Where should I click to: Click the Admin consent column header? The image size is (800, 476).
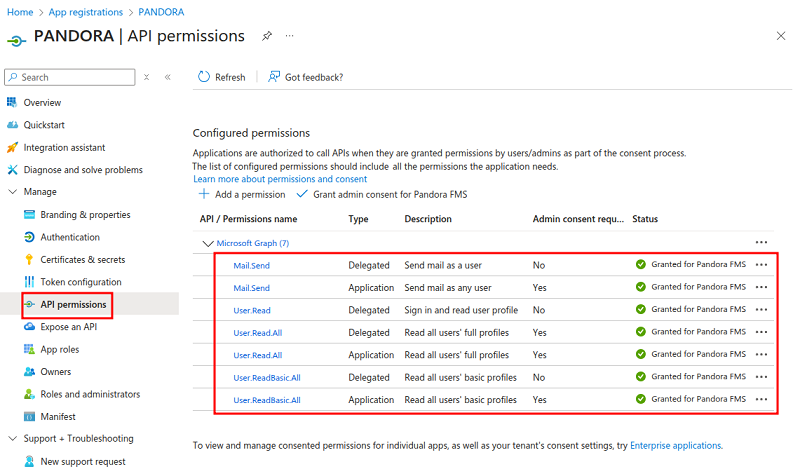(578, 219)
